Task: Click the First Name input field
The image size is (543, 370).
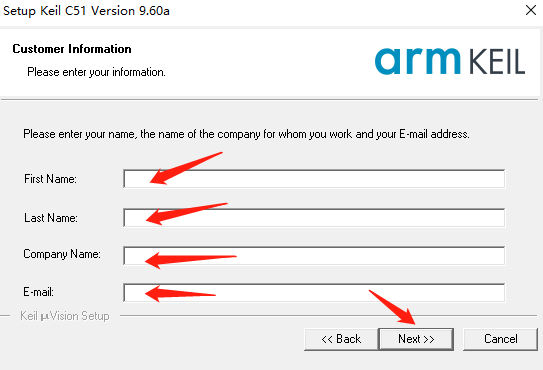Action: [314, 179]
